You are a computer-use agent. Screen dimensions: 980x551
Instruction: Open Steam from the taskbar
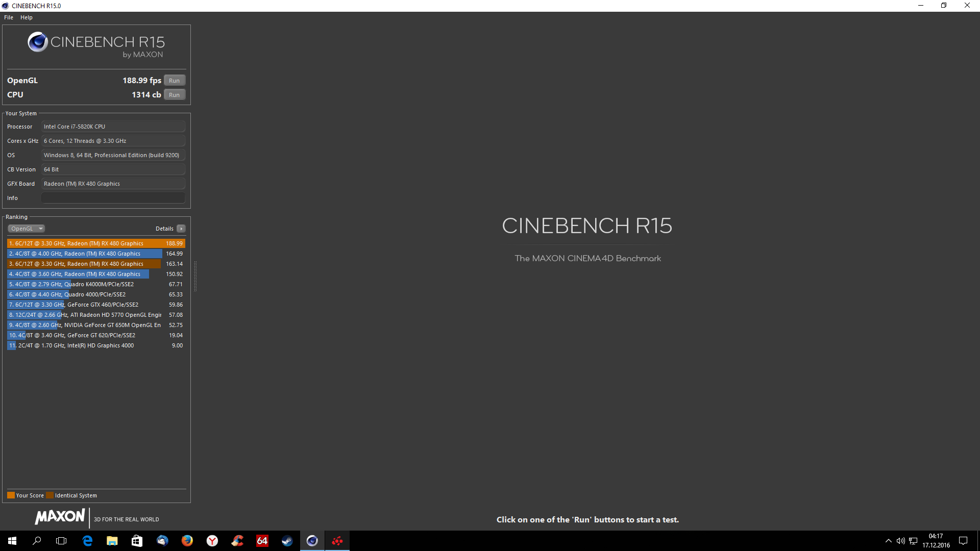click(287, 541)
